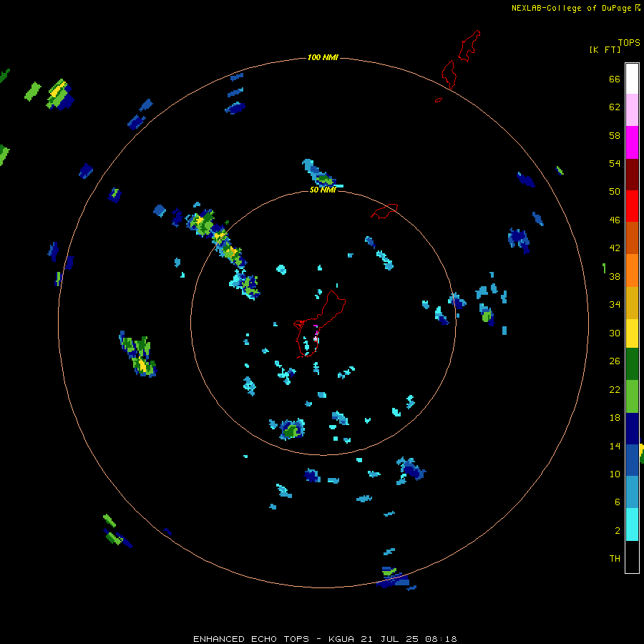Click the 50 legend value
Screen dimensions: 644x644
[x=615, y=192]
